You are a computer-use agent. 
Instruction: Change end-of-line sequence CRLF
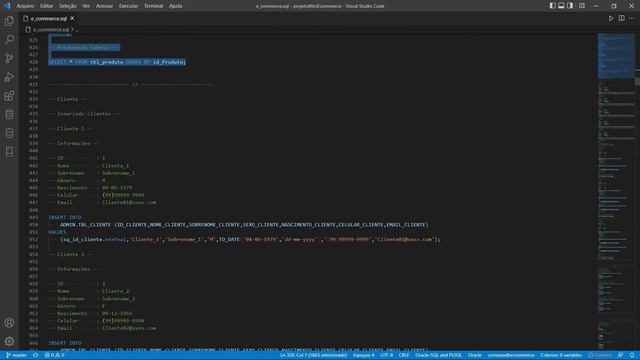pyautogui.click(x=404, y=356)
